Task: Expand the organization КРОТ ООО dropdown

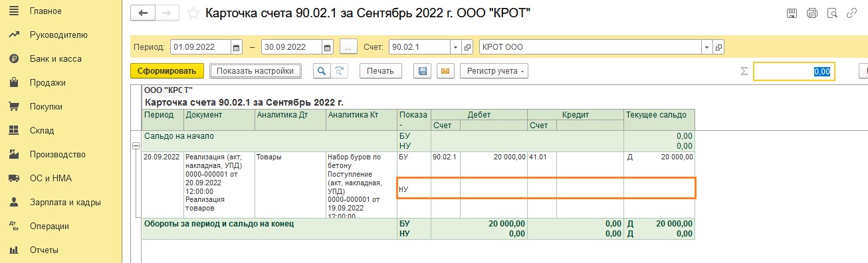Action: click(708, 48)
